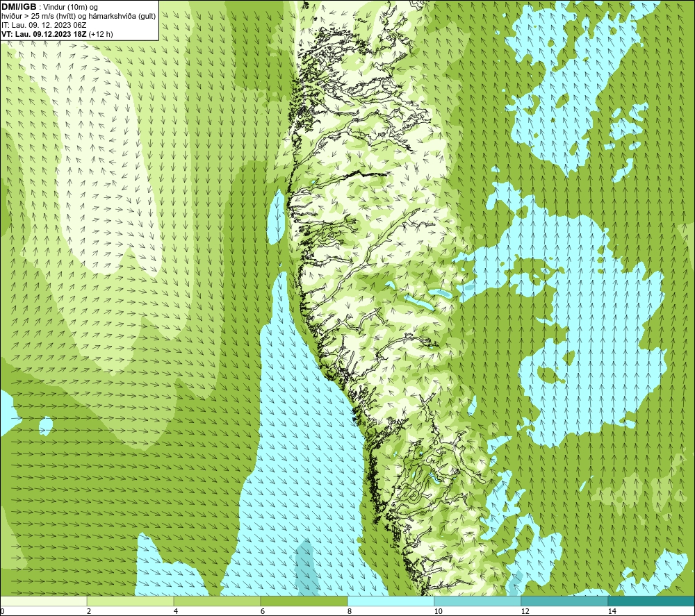The width and height of the screenshot is (695, 616).
Task: Click the '4' label on the color scale
Action: tap(176, 611)
